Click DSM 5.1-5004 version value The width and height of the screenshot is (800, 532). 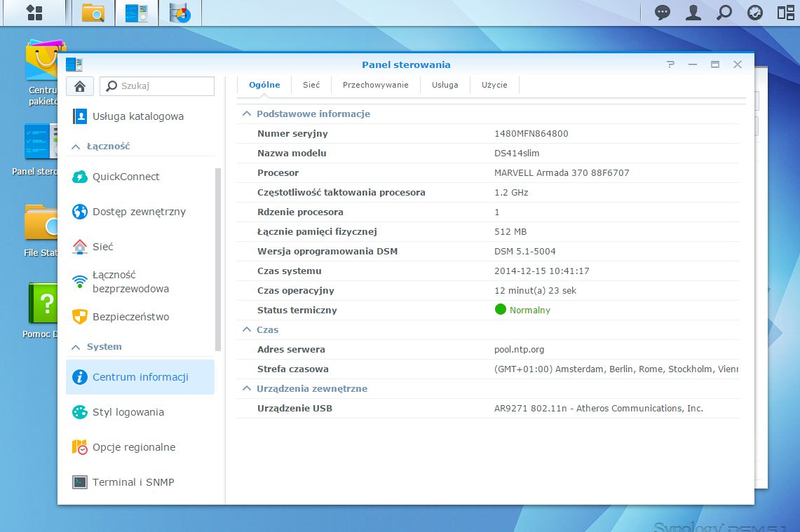pyautogui.click(x=524, y=252)
